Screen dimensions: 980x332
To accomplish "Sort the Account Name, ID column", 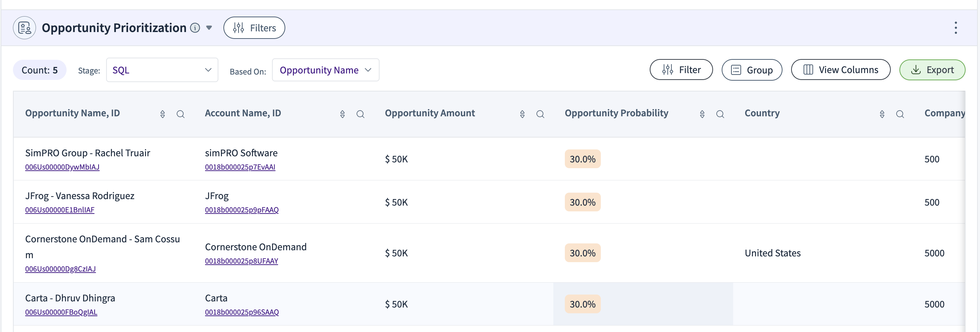I will [342, 114].
